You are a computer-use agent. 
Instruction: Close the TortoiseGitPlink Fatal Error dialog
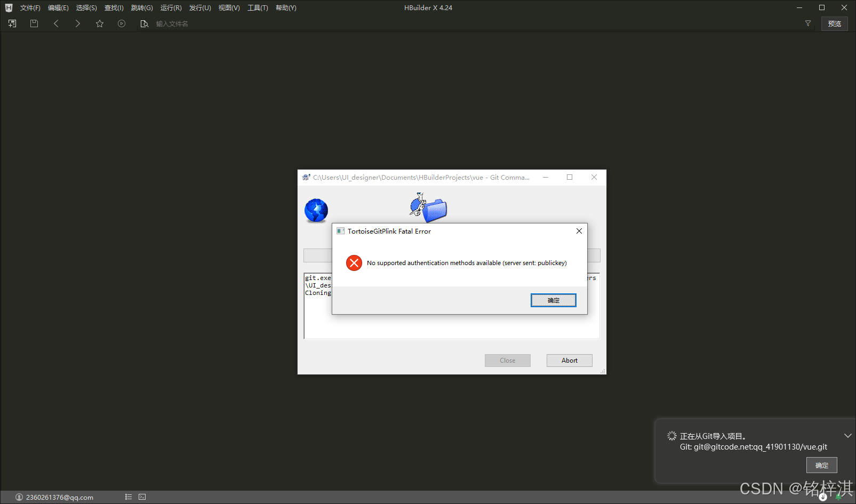pyautogui.click(x=579, y=231)
